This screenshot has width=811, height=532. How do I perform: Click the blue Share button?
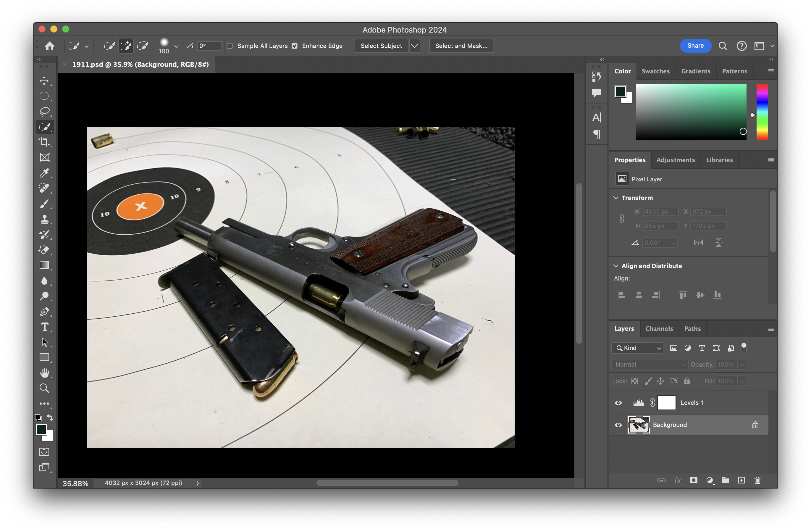pos(695,46)
